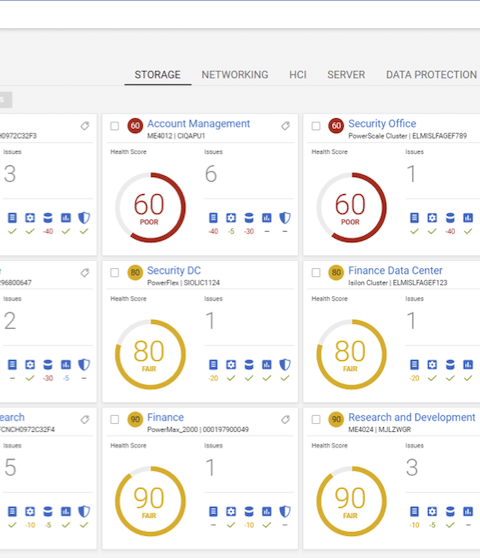Click Security Office capacity icon showing -40
The width and height of the screenshot is (480, 558).
click(x=450, y=217)
